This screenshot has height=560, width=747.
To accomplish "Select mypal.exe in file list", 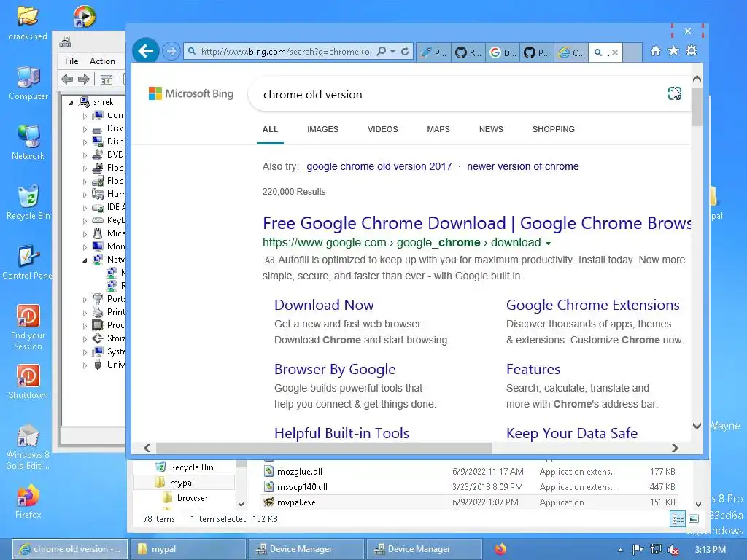I will click(469, 502).
